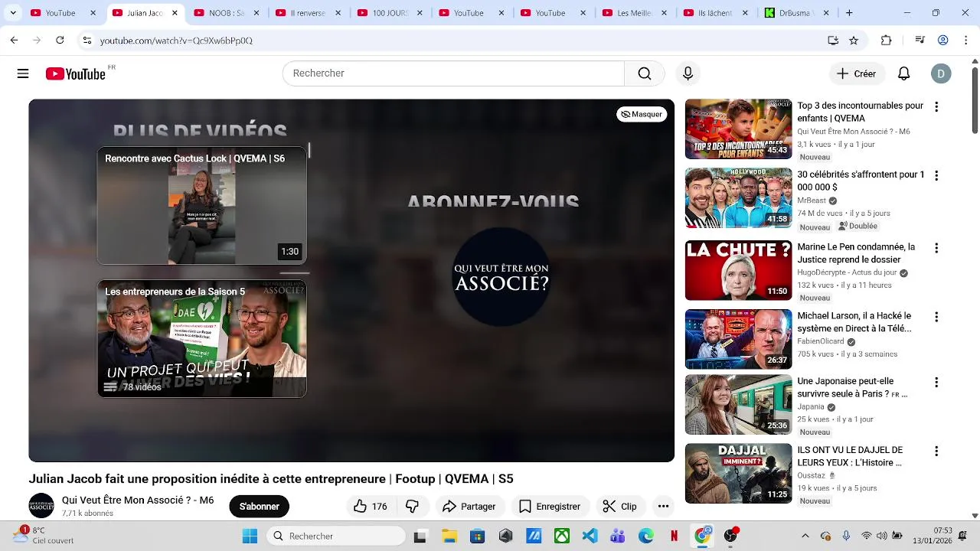Hide the end screen with Masquer
This screenshot has height=551, width=980.
point(642,114)
